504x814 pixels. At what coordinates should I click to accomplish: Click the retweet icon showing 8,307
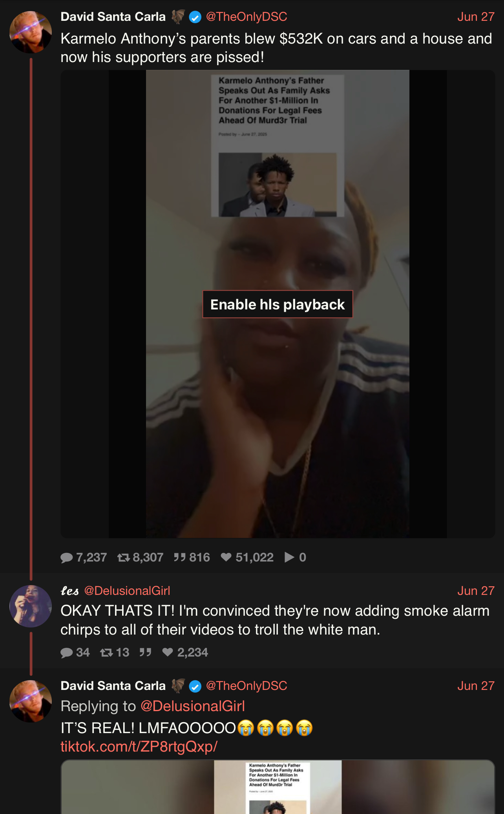[x=124, y=558]
